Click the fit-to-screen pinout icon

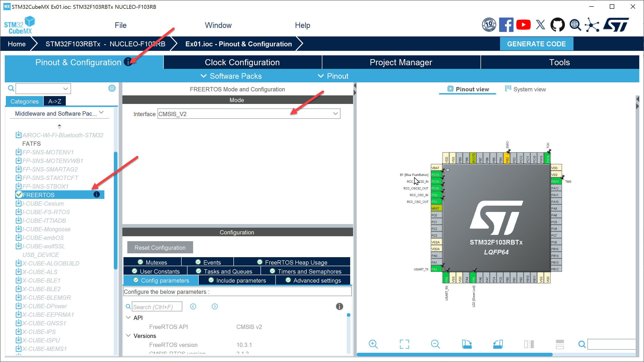[404, 344]
